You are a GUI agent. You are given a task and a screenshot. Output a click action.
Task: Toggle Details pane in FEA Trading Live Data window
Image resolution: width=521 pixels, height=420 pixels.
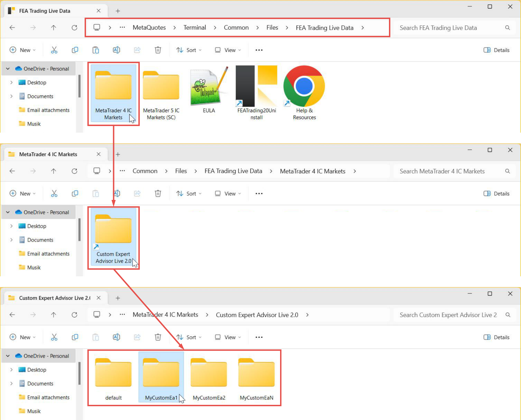496,50
